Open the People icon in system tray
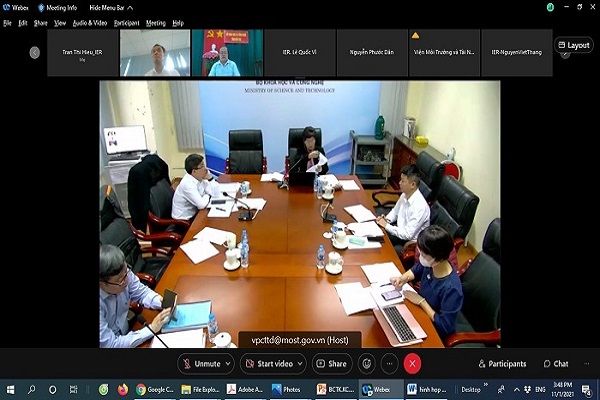Screen dimensions: 600x400 point(501,390)
